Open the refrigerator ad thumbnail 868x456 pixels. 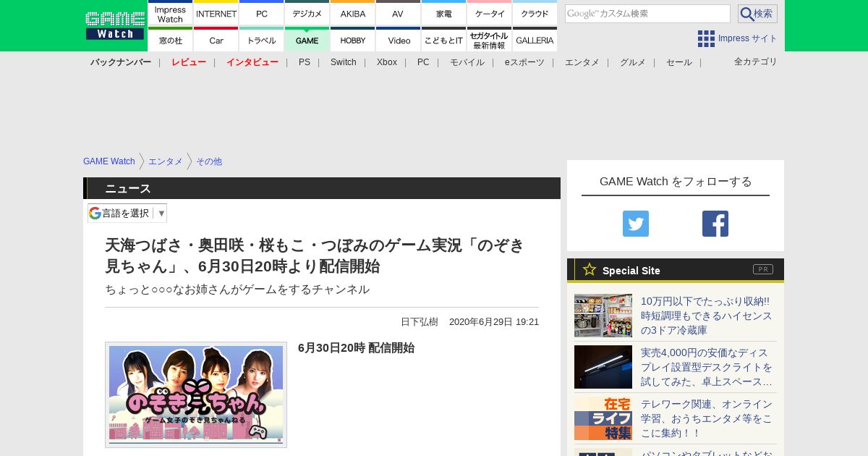[x=603, y=316]
